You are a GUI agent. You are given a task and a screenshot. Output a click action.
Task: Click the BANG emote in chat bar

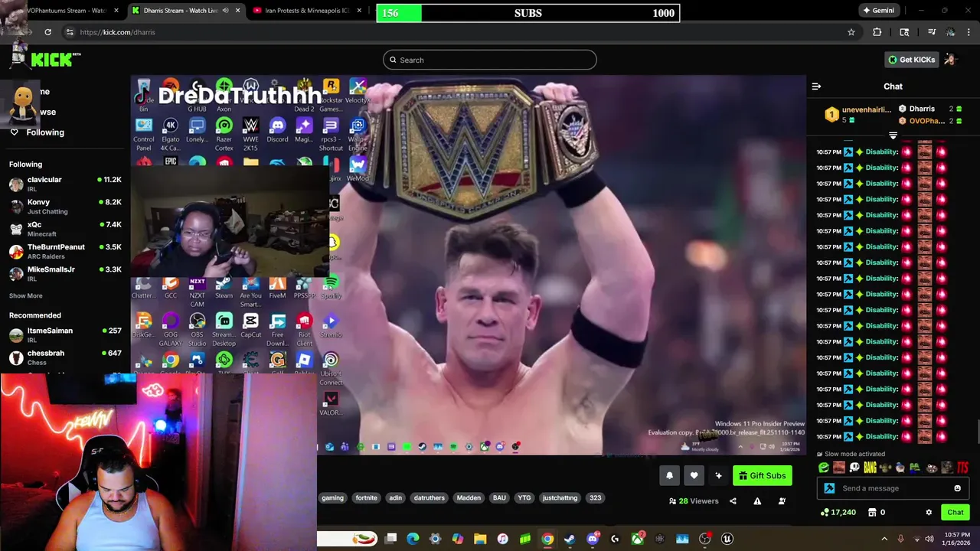click(x=870, y=468)
